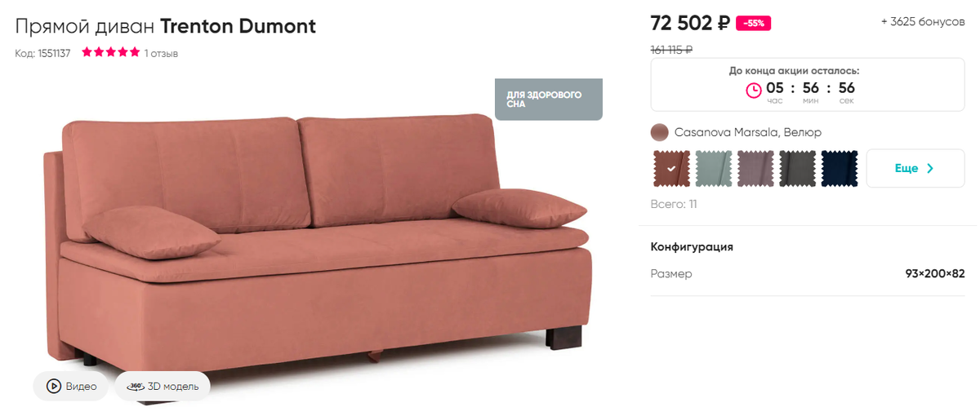This screenshot has height=416, width=980.
Task: Click the round Casanova Marsala fabric icon
Action: click(659, 132)
